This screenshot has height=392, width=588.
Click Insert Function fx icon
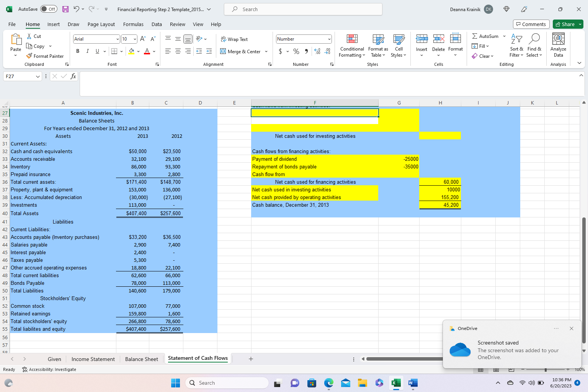pyautogui.click(x=73, y=76)
